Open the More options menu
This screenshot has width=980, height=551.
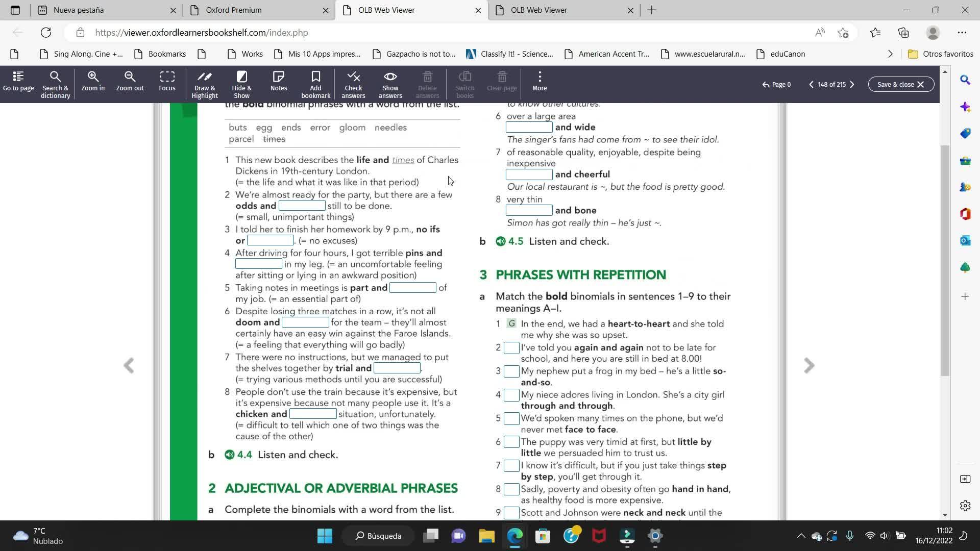click(x=540, y=82)
